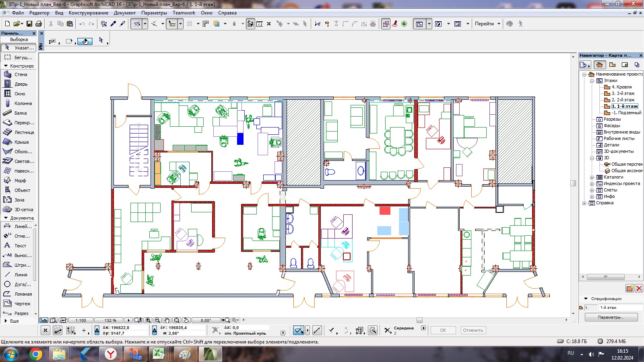This screenshot has width=644, height=362.
Task: Click the Pan hand icon
Action: 167,320
